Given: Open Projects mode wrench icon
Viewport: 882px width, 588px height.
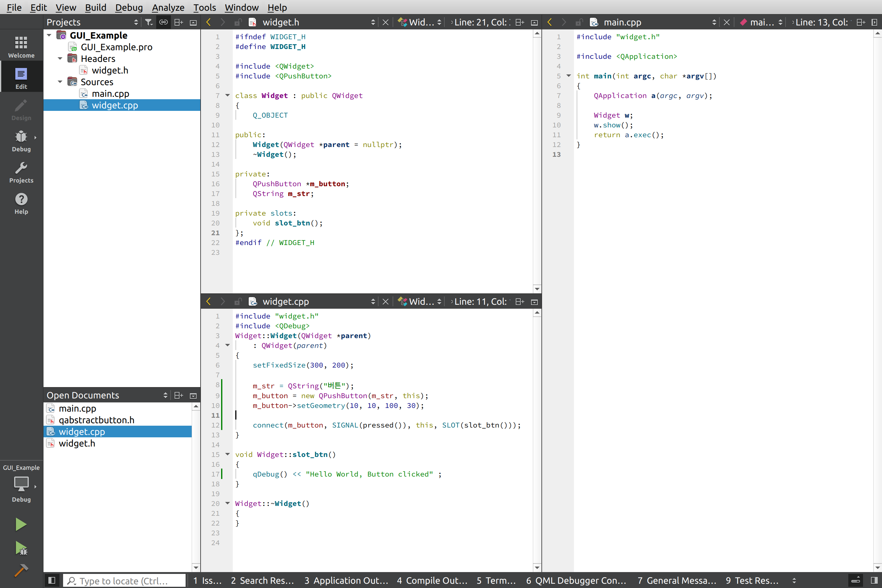Looking at the screenshot, I should 21,172.
